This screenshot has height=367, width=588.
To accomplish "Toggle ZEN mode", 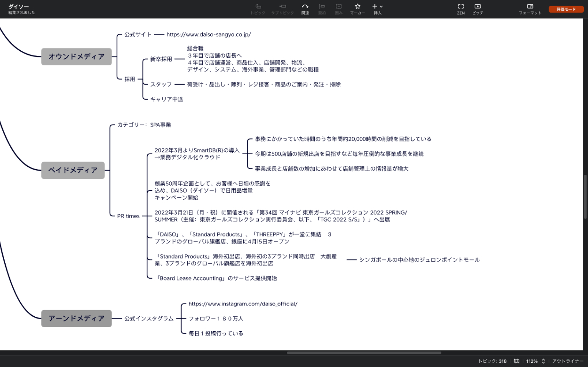I will pos(461,7).
